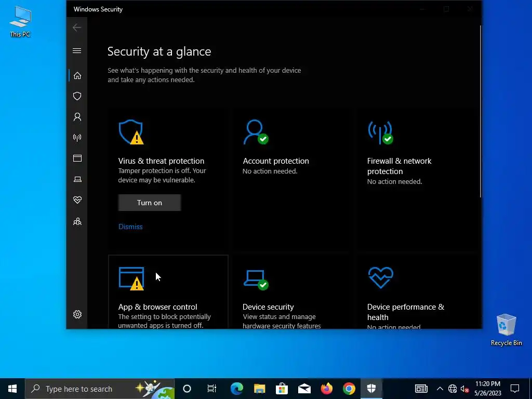
Task: Open Account protection person icon in sidebar
Action: tap(77, 117)
